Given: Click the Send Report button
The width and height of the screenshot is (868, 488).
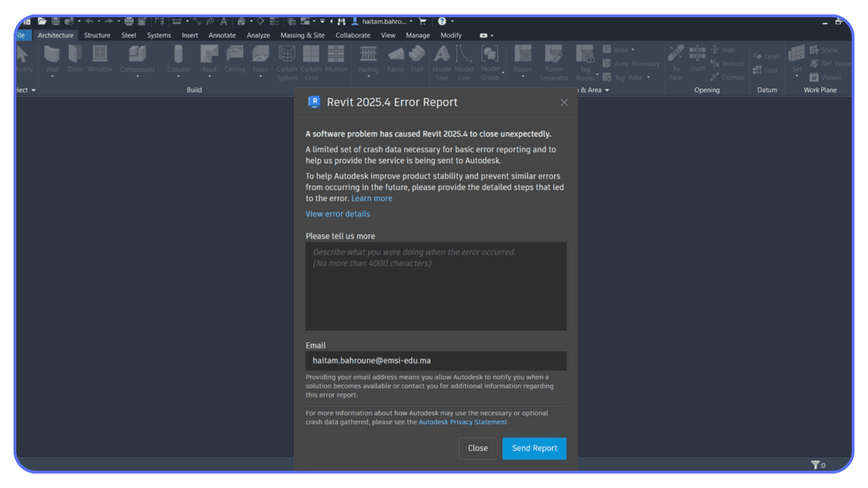Looking at the screenshot, I should 534,448.
